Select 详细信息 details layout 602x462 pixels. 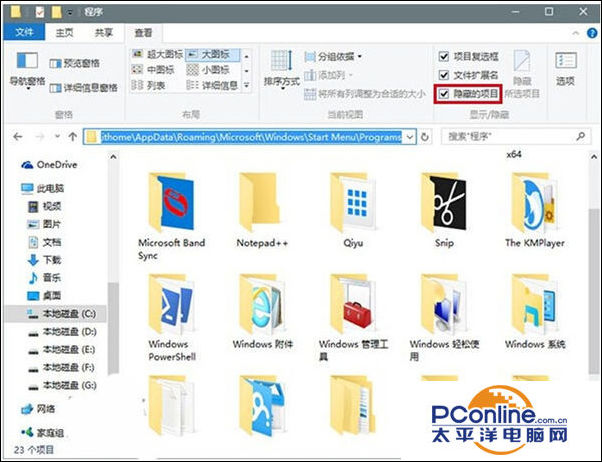tap(212, 85)
